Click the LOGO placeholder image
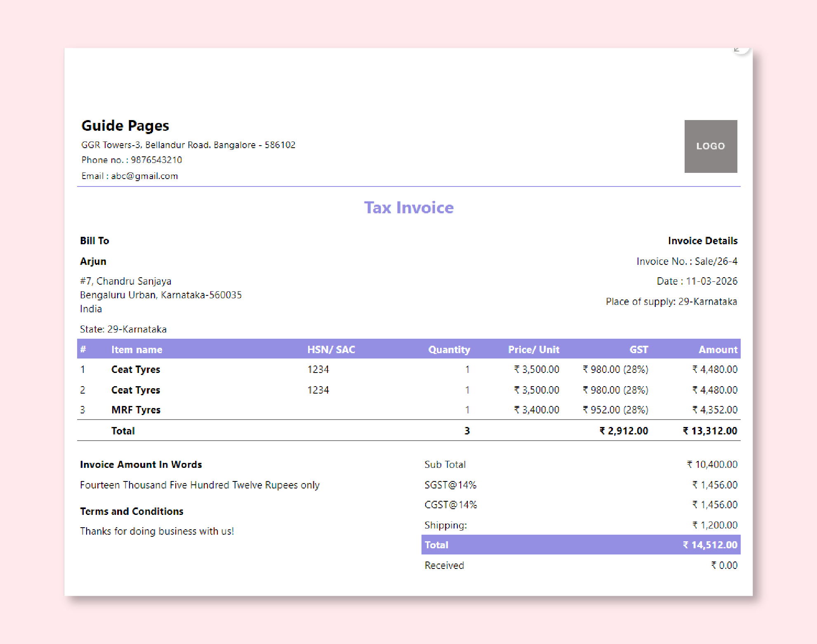Image resolution: width=817 pixels, height=644 pixels. coord(710,146)
